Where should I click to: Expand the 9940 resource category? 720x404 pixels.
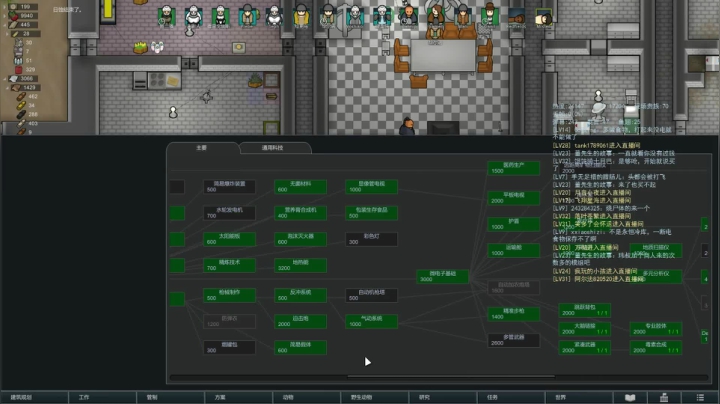(x=5, y=16)
